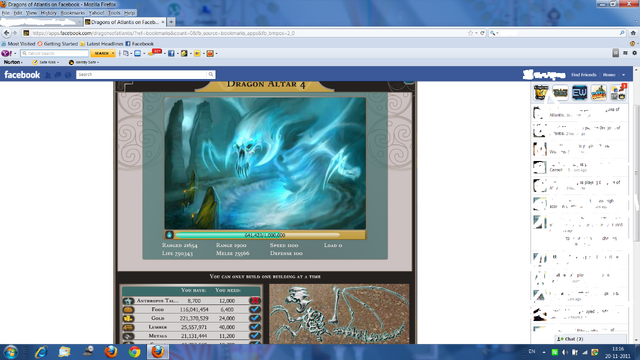640x360 pixels.
Task: Click the blue checkmark on Food row
Action: click(255, 309)
